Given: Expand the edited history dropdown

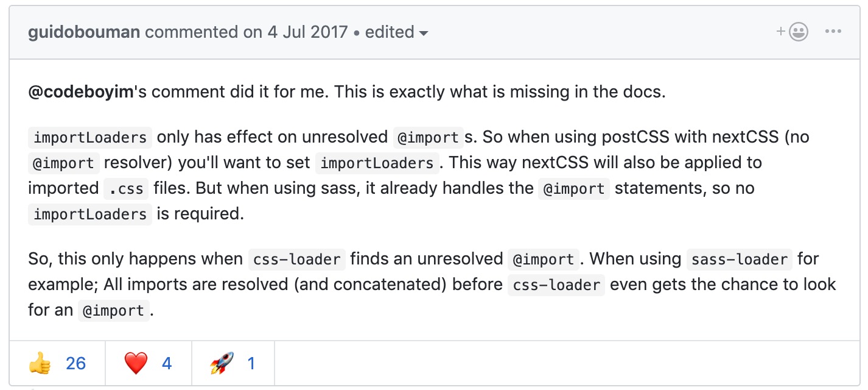Looking at the screenshot, I should pyautogui.click(x=397, y=32).
